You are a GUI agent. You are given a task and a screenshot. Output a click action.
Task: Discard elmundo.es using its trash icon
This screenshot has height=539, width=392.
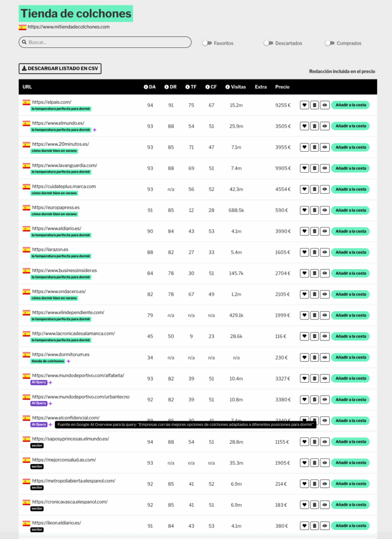[x=314, y=126]
